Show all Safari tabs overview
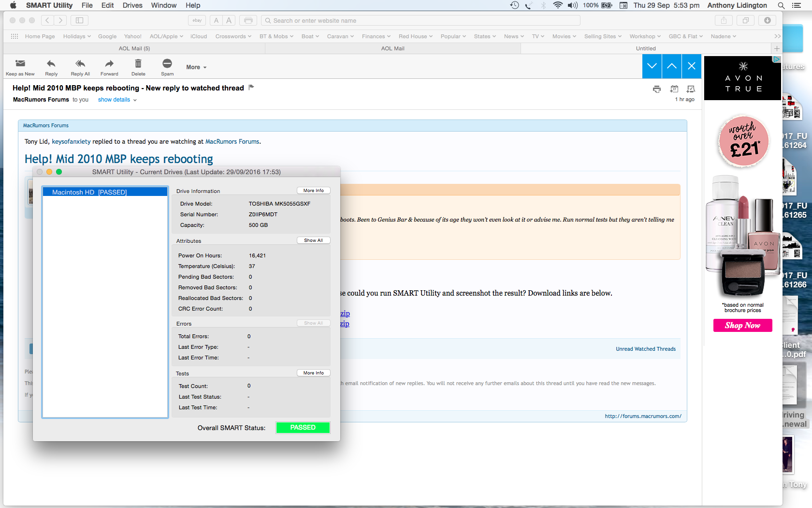The height and width of the screenshot is (508, 812). click(746, 20)
